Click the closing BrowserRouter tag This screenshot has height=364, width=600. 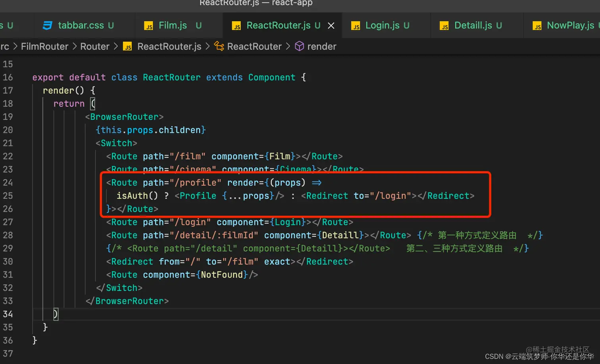click(127, 301)
